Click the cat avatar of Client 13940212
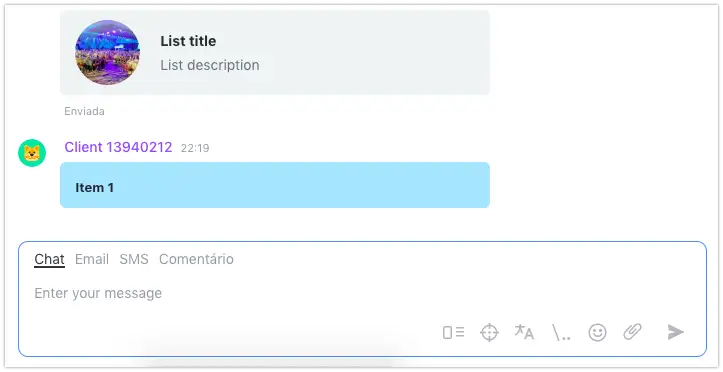The height and width of the screenshot is (372, 723). (x=32, y=153)
